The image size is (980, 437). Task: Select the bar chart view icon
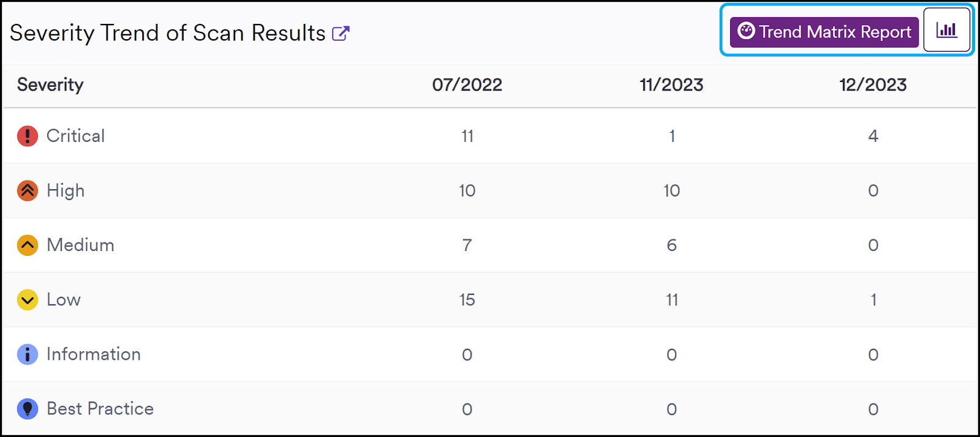[947, 29]
